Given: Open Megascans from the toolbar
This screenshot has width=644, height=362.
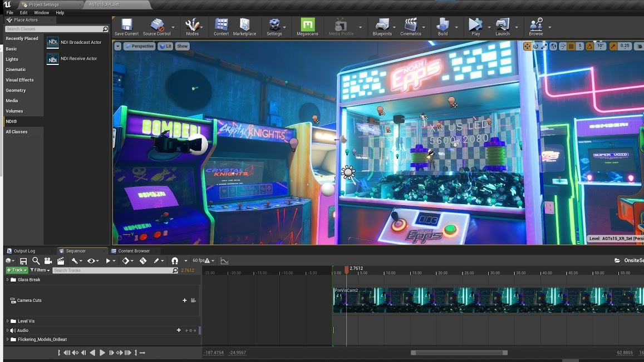Looking at the screenshot, I should pyautogui.click(x=307, y=26).
